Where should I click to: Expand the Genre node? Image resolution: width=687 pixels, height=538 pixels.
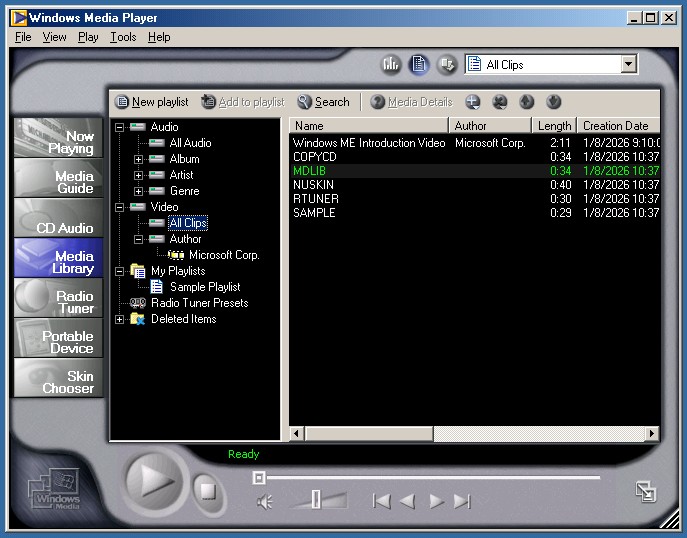click(138, 191)
